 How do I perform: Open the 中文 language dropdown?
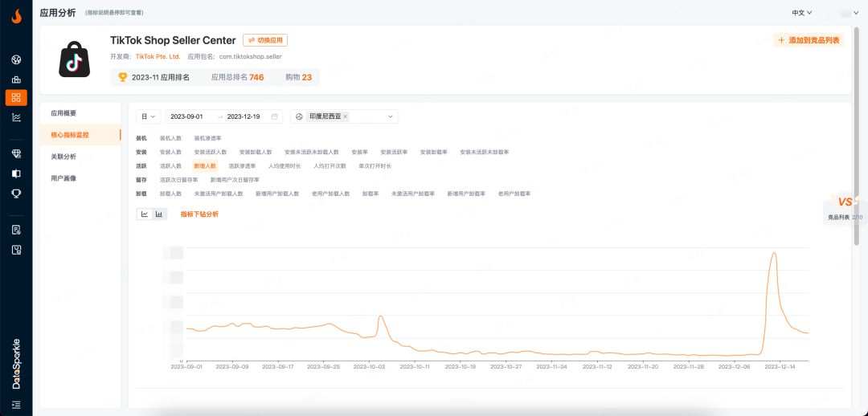(x=801, y=13)
